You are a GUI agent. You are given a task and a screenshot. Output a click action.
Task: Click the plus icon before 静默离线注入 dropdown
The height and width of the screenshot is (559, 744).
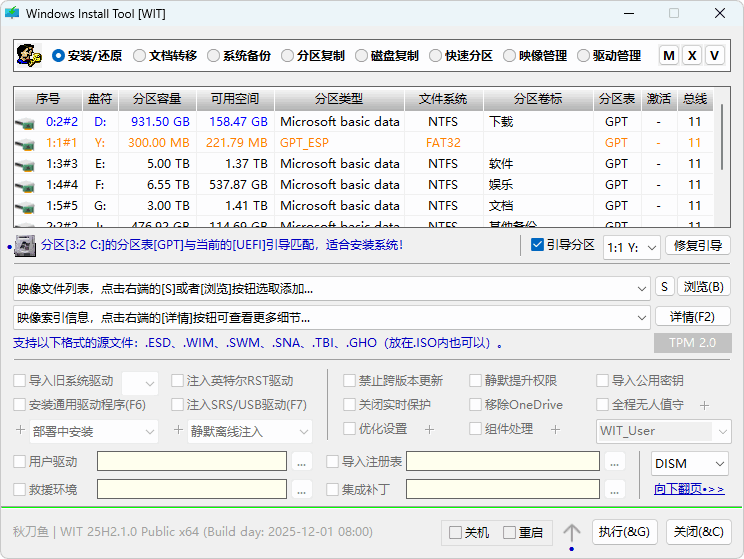(x=178, y=430)
